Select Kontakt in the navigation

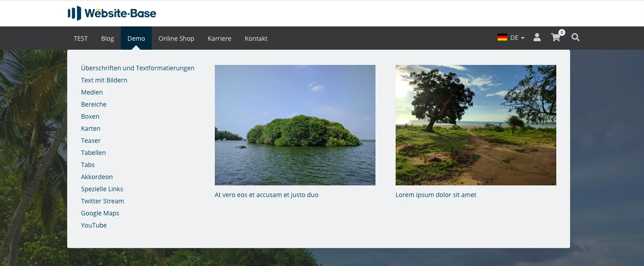point(256,38)
